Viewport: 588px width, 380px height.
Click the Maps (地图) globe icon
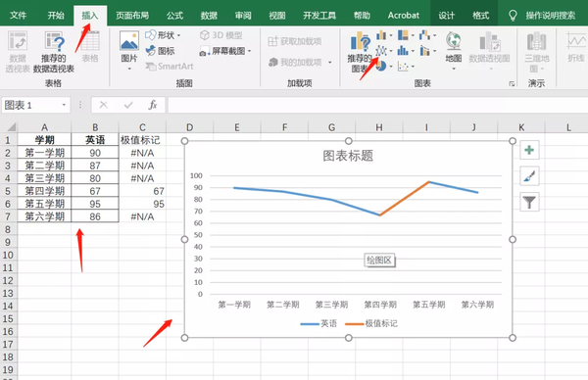tap(454, 41)
